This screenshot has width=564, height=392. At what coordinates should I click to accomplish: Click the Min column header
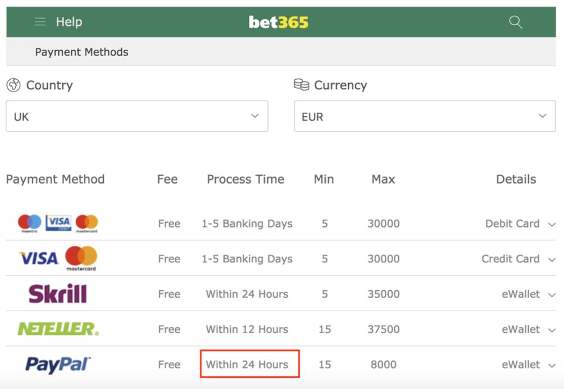tap(324, 179)
